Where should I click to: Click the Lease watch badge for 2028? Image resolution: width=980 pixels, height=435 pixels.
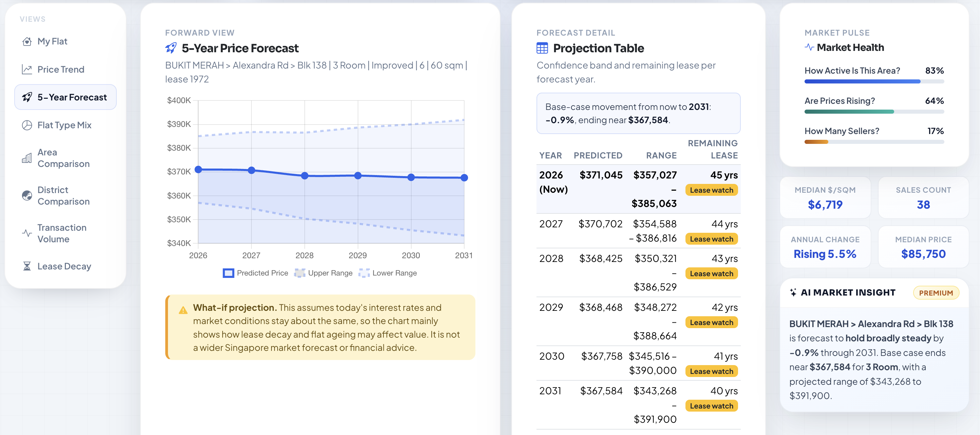coord(711,273)
